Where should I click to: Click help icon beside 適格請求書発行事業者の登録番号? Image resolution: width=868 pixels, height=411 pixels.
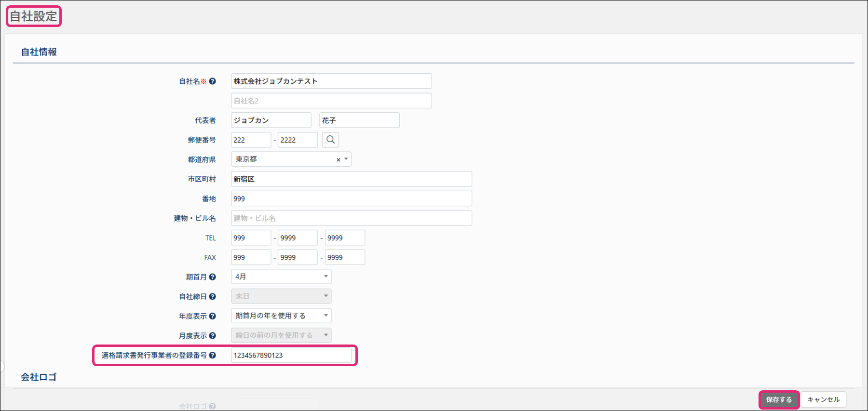coord(212,356)
